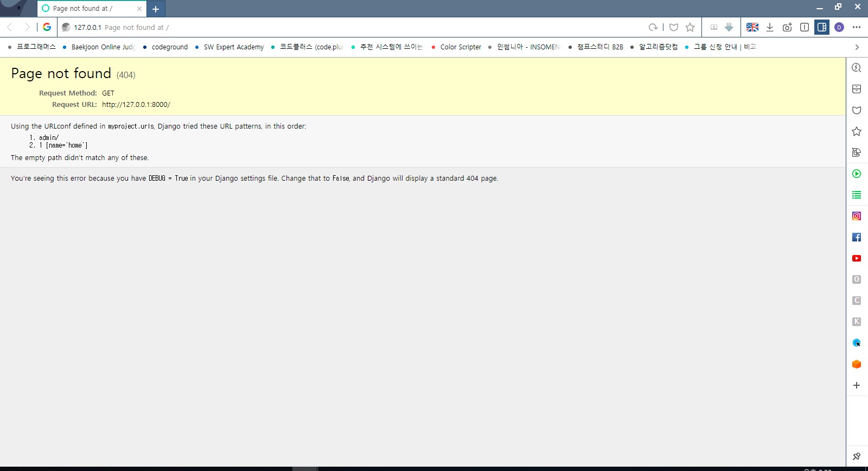Screen dimensions: 868x471
Task: Open the Google search engine icon
Action: pos(47,27)
